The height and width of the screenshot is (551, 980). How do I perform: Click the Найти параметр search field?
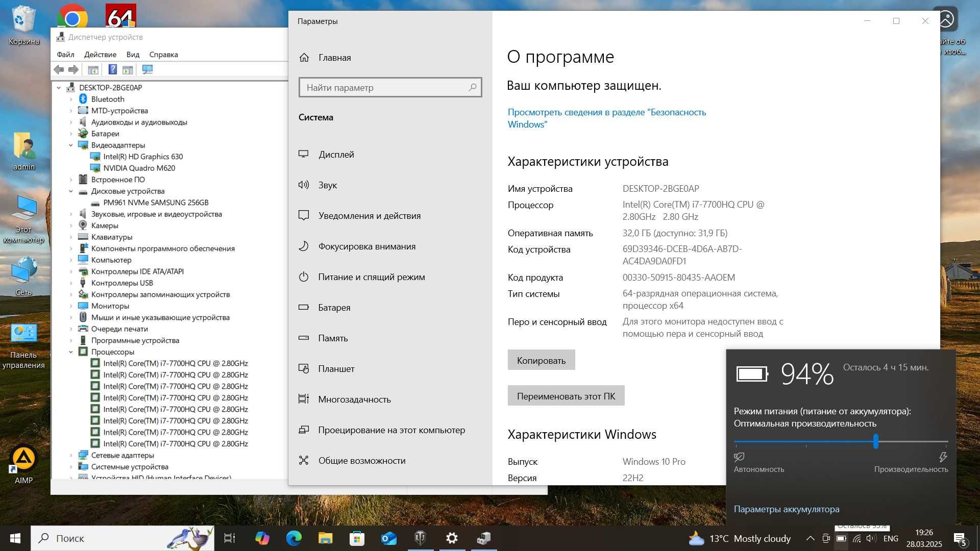tap(390, 87)
